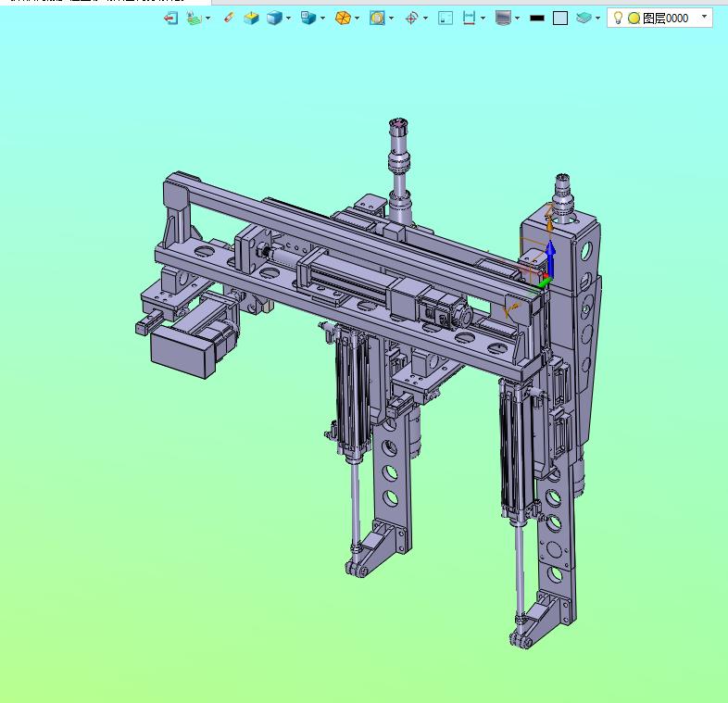Image resolution: width=728 pixels, height=703 pixels.
Task: Select the yellow-top box datum icon
Action: click(251, 19)
